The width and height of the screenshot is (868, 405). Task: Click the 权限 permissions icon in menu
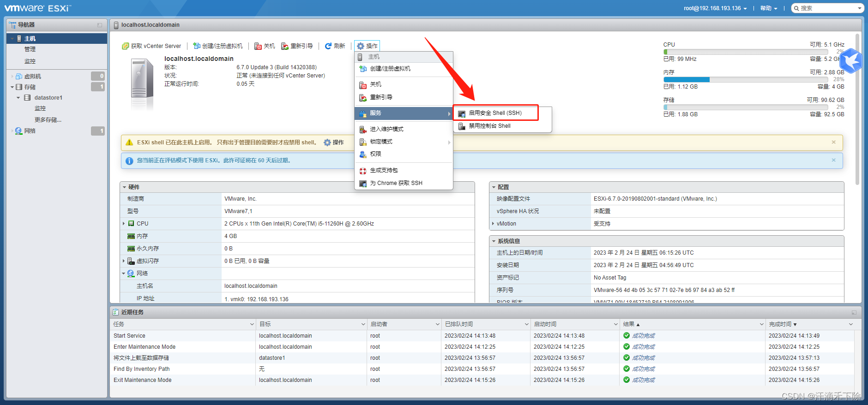coord(363,154)
